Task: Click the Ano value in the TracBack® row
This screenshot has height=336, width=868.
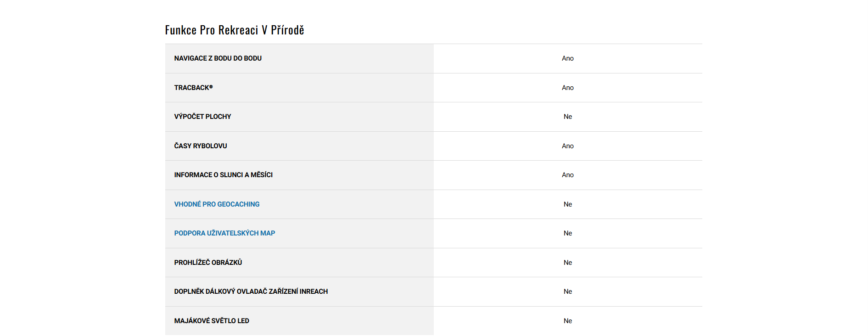Action: pyautogui.click(x=567, y=88)
